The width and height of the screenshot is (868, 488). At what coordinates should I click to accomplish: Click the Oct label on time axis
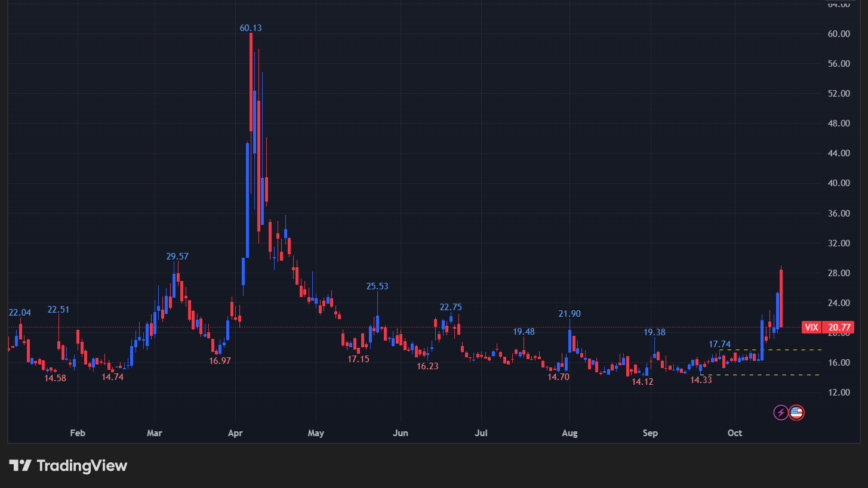(735, 433)
